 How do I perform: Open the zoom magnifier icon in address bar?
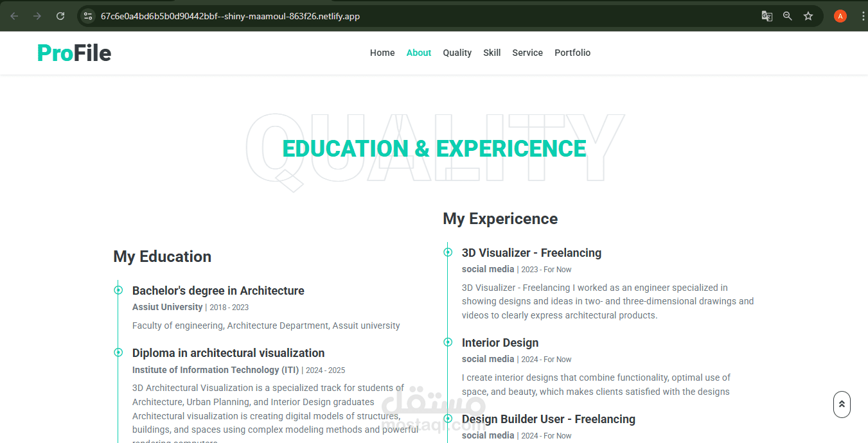coord(788,16)
